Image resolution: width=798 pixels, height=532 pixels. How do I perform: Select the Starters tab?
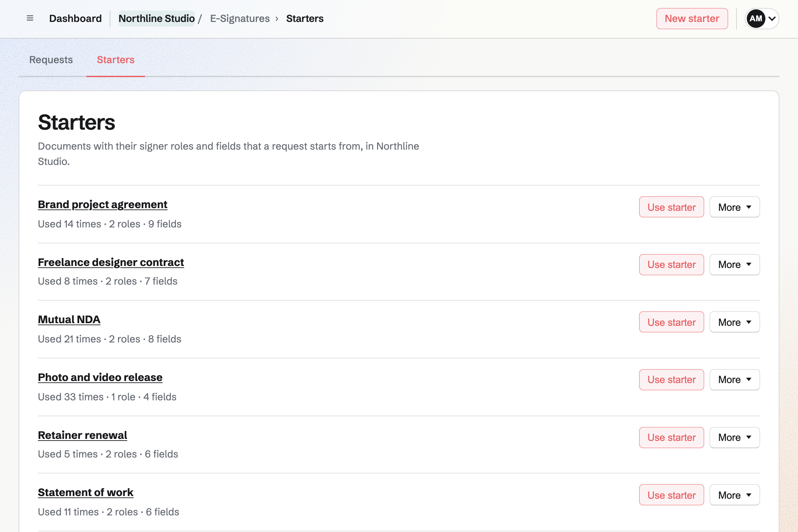[116, 60]
